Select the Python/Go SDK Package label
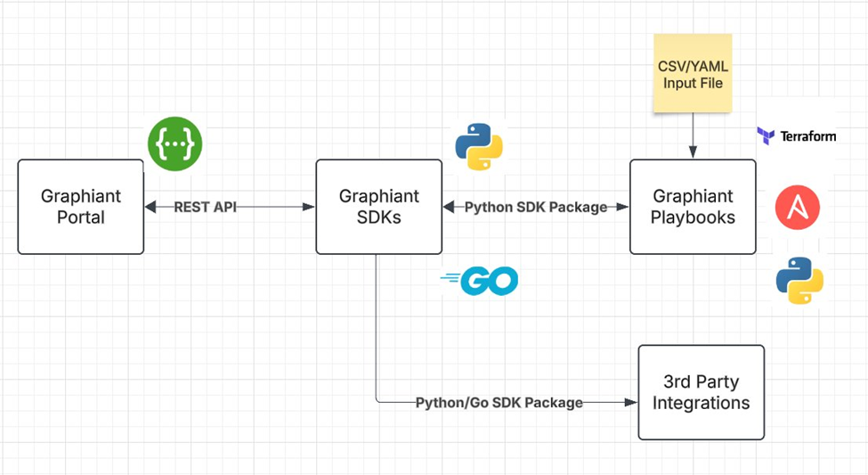868x475 pixels. click(x=499, y=403)
